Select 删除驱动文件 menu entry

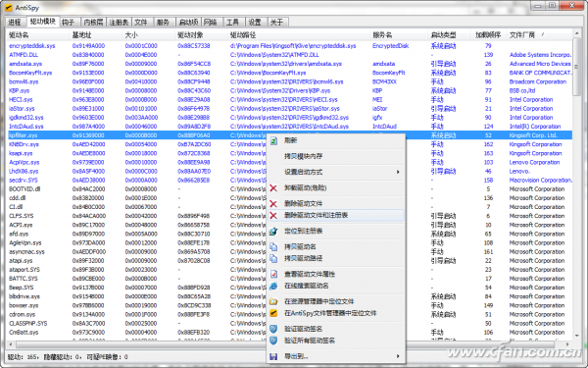[336, 203]
